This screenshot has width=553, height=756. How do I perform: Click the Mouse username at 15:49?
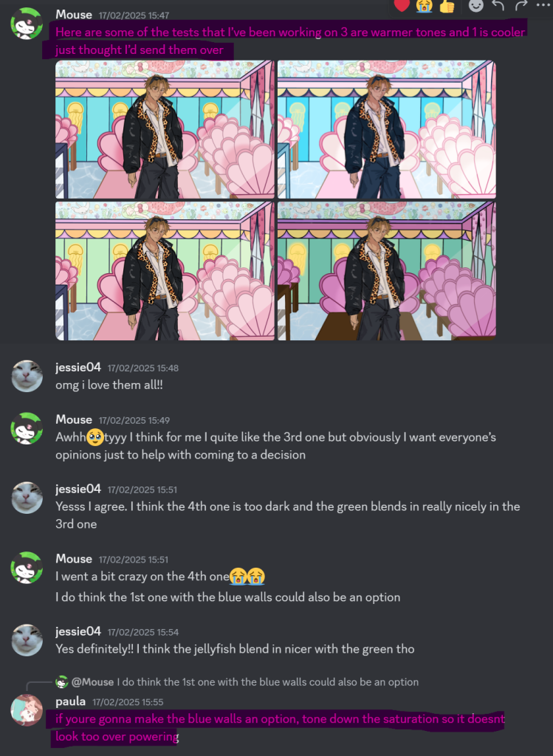[x=74, y=419]
